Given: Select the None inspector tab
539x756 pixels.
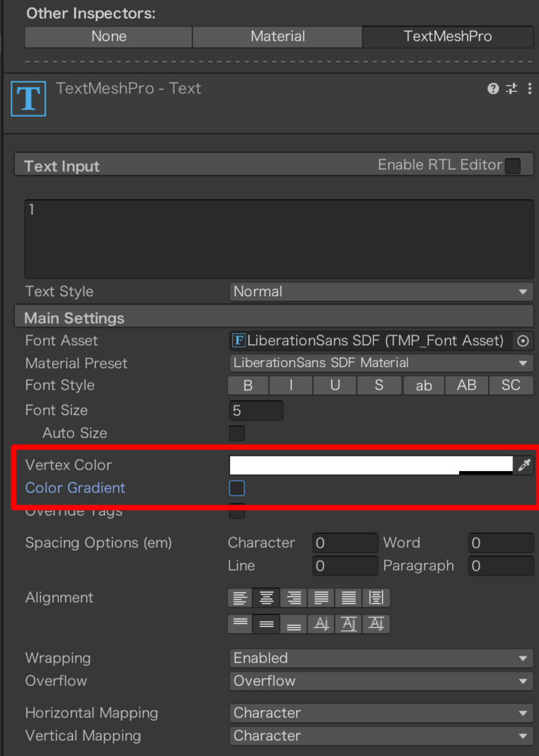Looking at the screenshot, I should click(x=108, y=37).
